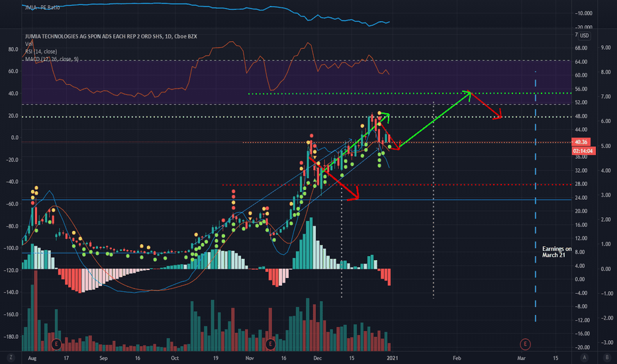Toggle the B scale button in corner
This screenshot has width=617, height=364.
606,357
